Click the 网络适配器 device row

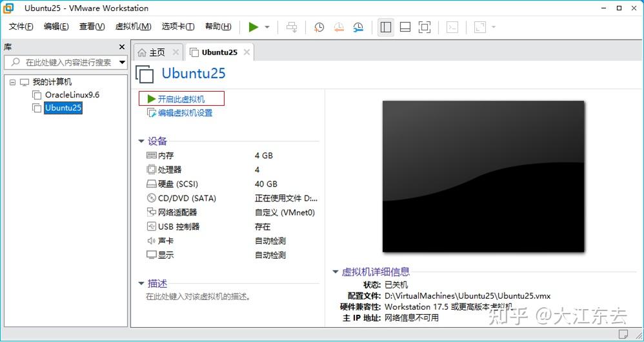[232, 212]
